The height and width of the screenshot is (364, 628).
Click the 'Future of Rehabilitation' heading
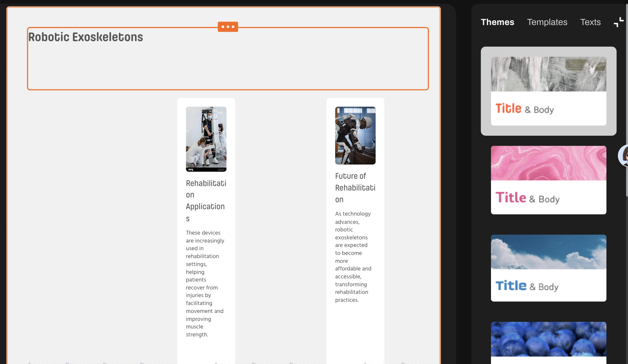[355, 188]
